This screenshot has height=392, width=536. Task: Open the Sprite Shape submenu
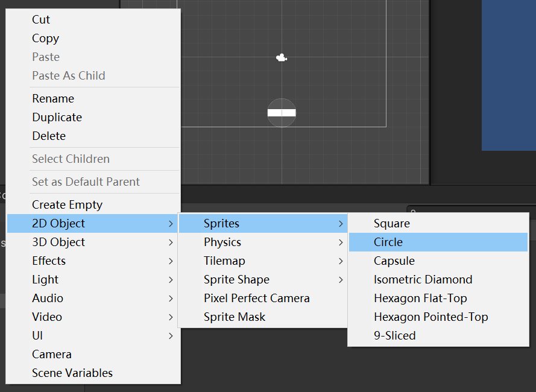[x=236, y=280]
